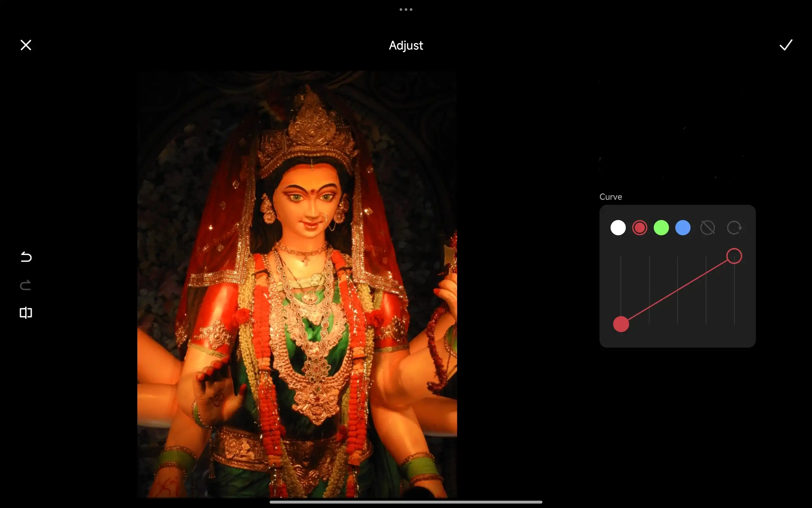Click the 'Curve' section label
Image resolution: width=812 pixels, height=508 pixels.
click(x=611, y=197)
